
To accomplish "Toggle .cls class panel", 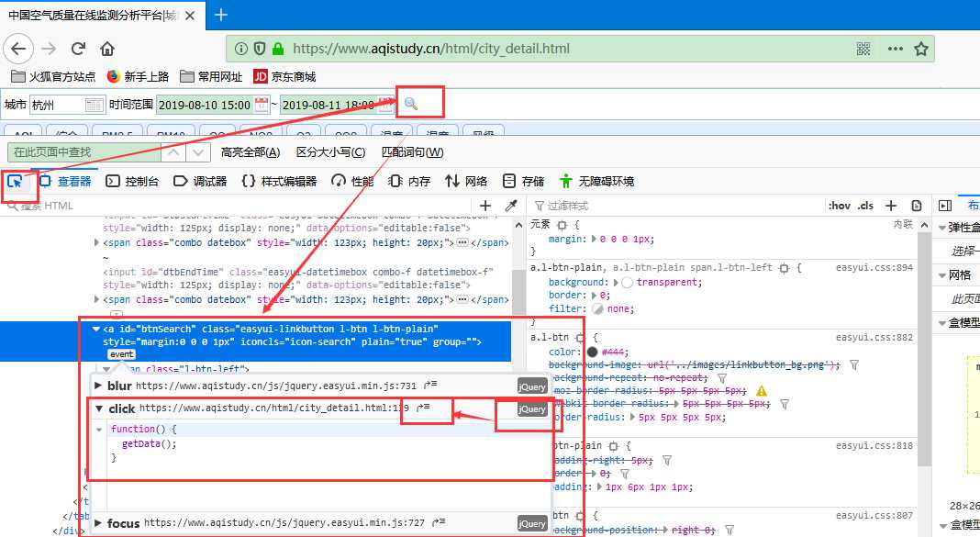I will tap(865, 206).
